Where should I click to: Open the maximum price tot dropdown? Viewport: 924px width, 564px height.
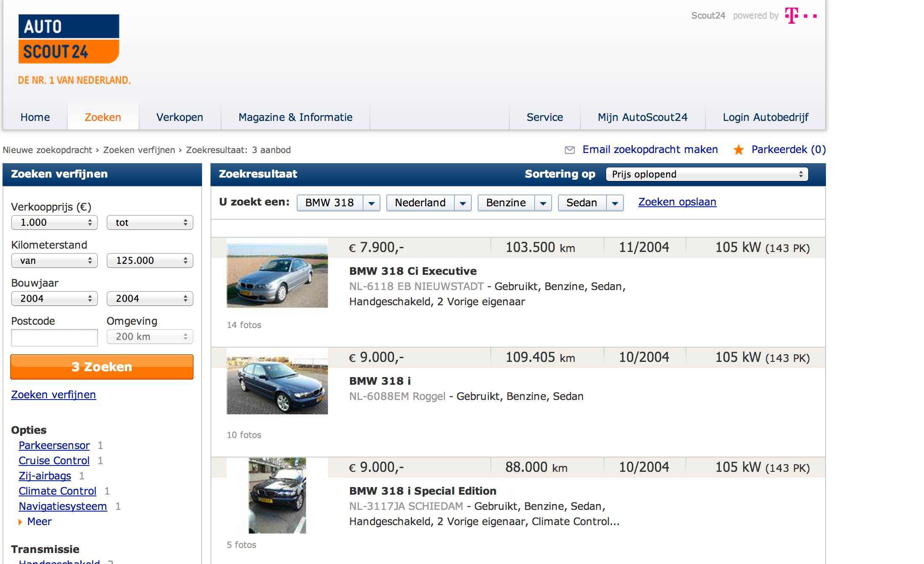(x=150, y=222)
